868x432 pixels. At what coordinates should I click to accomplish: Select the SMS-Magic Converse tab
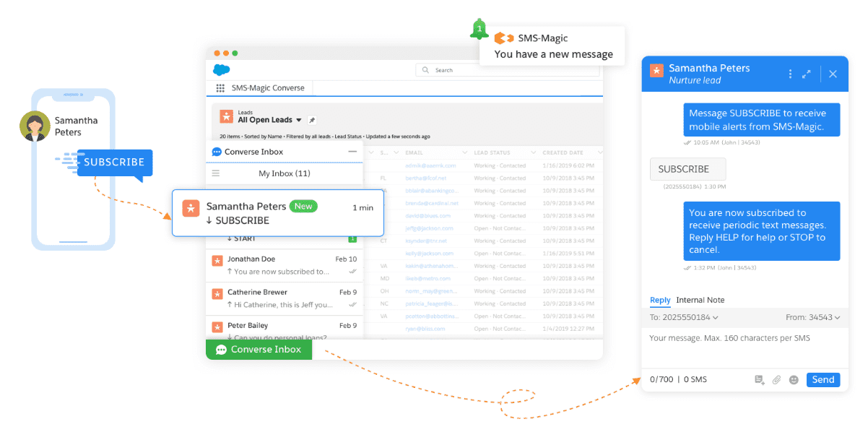[268, 88]
